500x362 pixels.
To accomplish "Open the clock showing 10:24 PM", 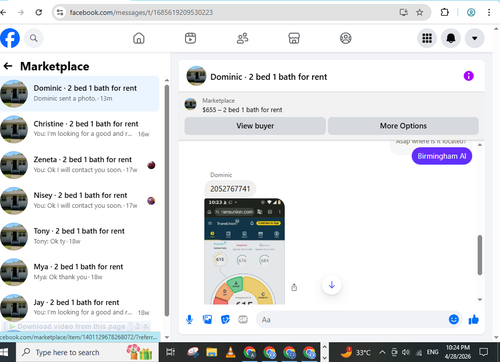I will click(x=458, y=352).
